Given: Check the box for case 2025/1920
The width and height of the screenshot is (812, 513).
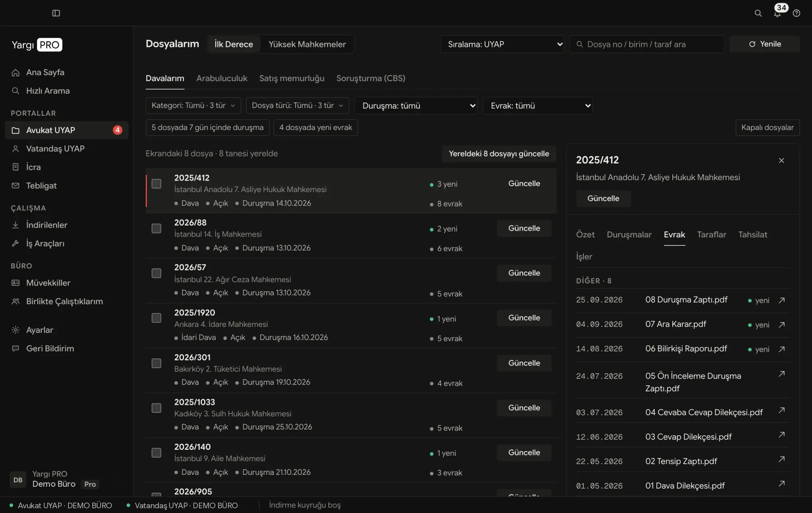Looking at the screenshot, I should pyautogui.click(x=156, y=318).
